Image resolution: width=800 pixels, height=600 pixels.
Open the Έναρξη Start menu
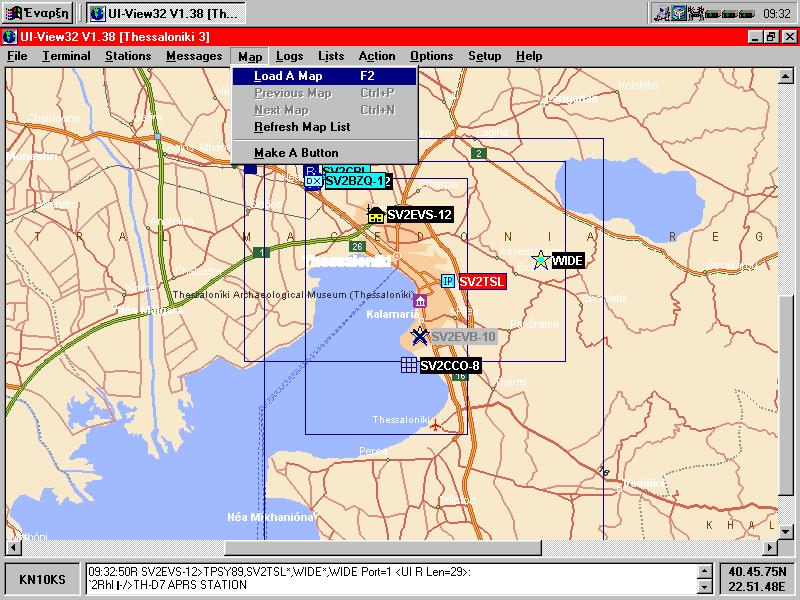coord(39,13)
